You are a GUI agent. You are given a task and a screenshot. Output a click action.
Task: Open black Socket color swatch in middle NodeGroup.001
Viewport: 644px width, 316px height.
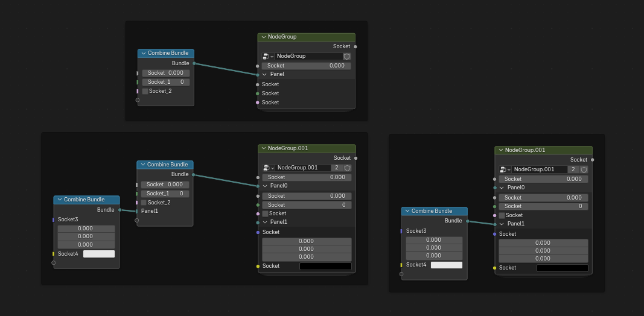(325, 267)
